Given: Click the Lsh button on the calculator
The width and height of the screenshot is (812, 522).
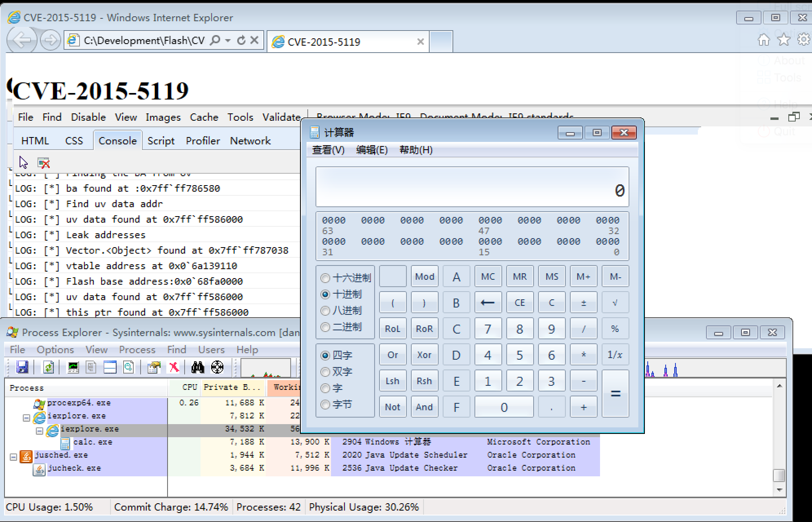Looking at the screenshot, I should 393,381.
